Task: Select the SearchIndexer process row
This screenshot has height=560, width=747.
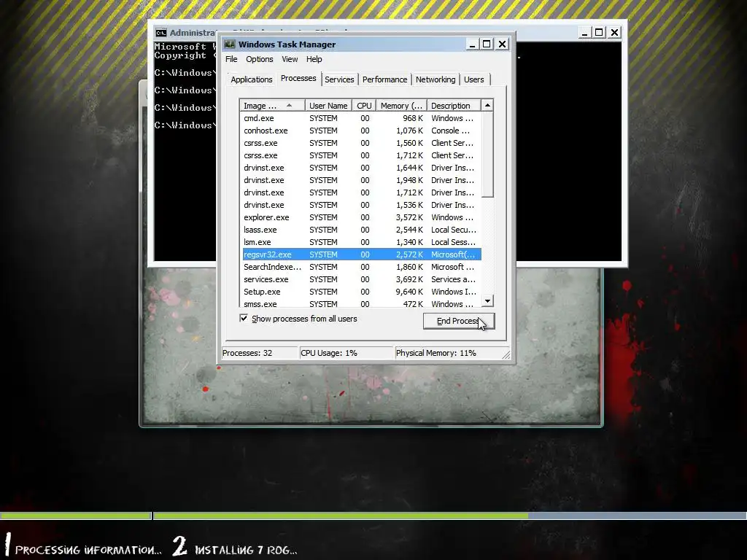Action: (x=360, y=267)
